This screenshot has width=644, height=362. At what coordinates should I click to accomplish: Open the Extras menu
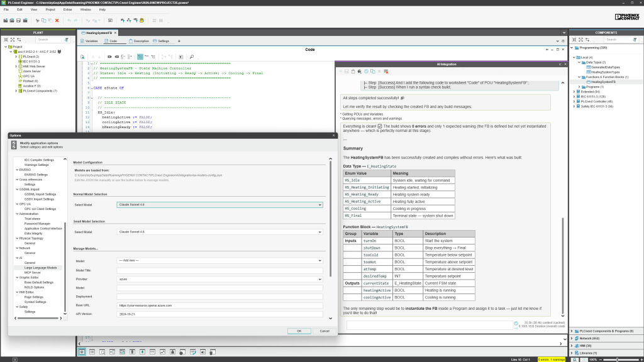[67, 9]
